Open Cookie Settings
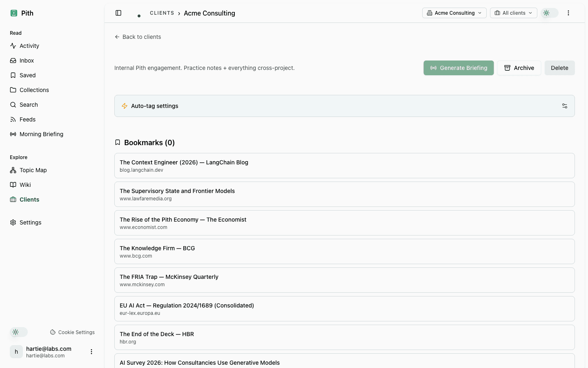Viewport: 588px width, 368px height. tap(72, 332)
